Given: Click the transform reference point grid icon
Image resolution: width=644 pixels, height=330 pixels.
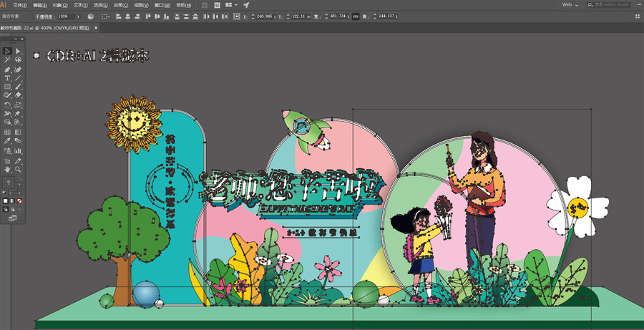Looking at the screenshot, I should [x=237, y=16].
